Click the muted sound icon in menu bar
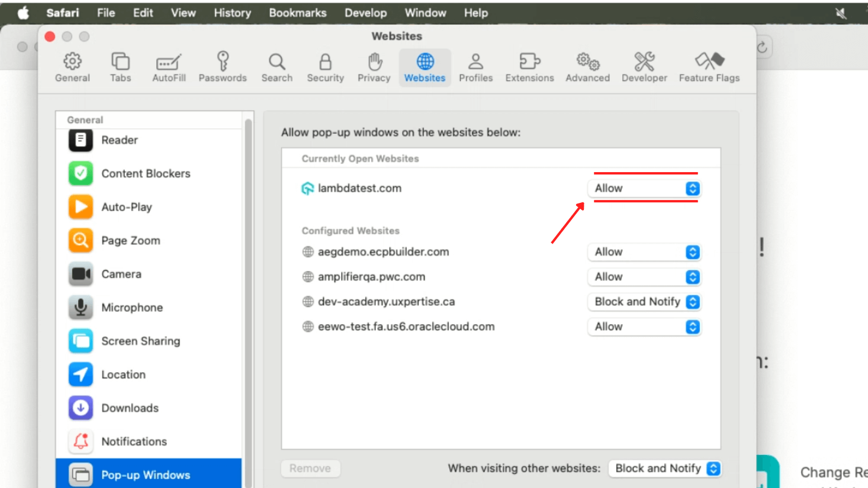This screenshot has width=868, height=488. 841,13
